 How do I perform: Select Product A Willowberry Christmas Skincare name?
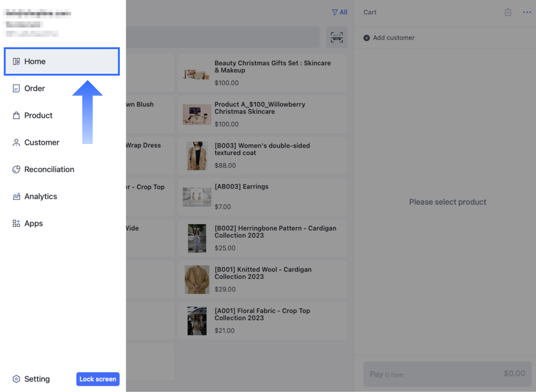point(260,108)
